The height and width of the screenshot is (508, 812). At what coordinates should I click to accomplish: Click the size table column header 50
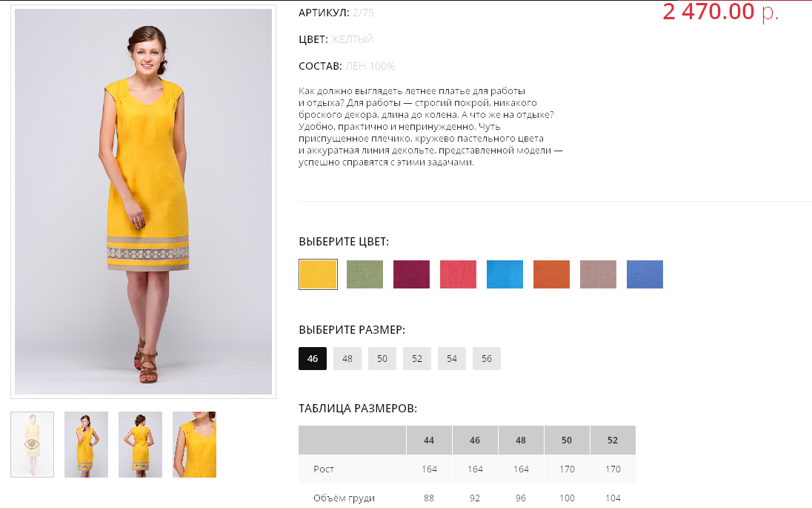click(x=567, y=440)
